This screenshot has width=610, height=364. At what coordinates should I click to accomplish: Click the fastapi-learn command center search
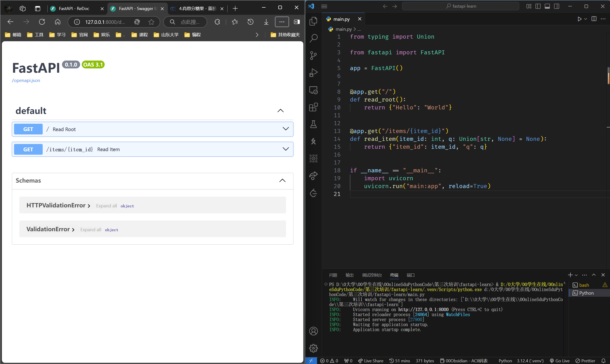click(460, 6)
